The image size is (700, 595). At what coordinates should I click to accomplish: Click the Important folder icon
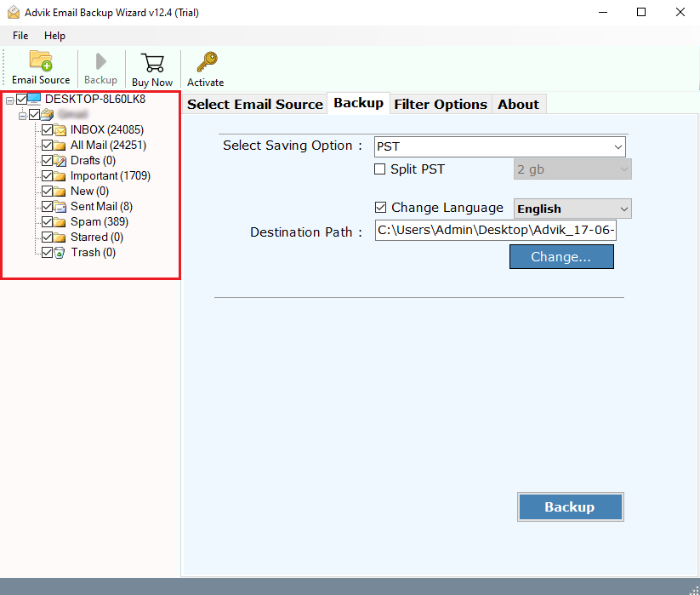pyautogui.click(x=60, y=176)
